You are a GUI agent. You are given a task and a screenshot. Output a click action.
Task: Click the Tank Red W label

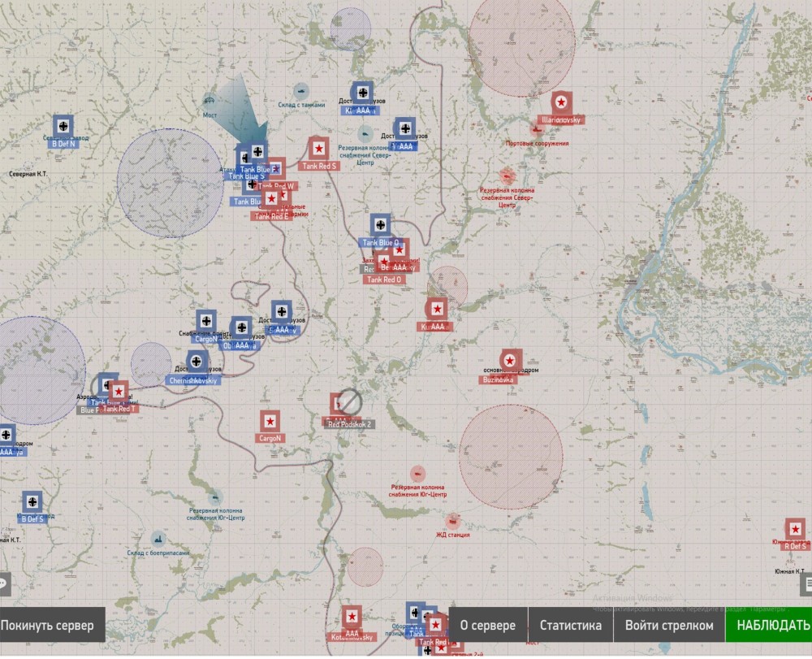coord(275,186)
